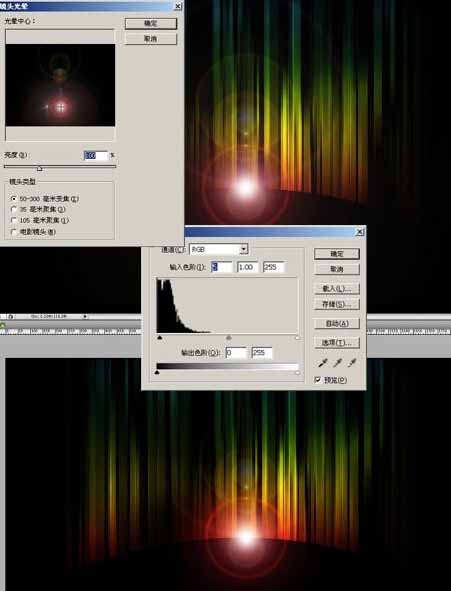Select the white point eyedropper in Levels

point(352,363)
